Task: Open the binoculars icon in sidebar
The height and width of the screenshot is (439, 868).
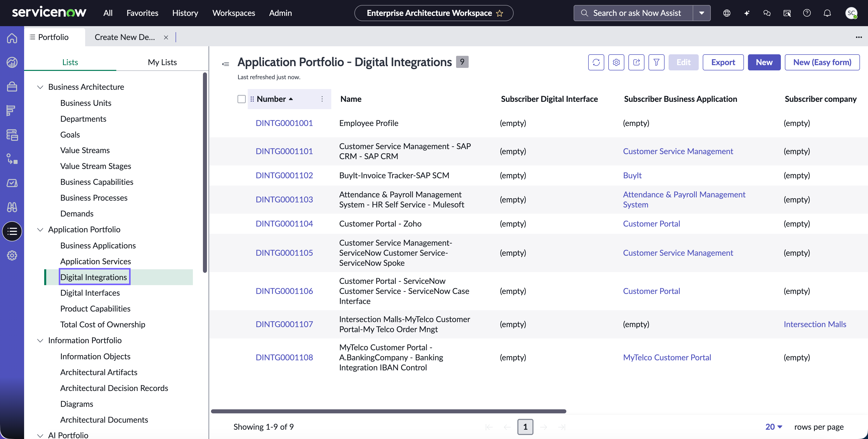Action: click(12, 207)
